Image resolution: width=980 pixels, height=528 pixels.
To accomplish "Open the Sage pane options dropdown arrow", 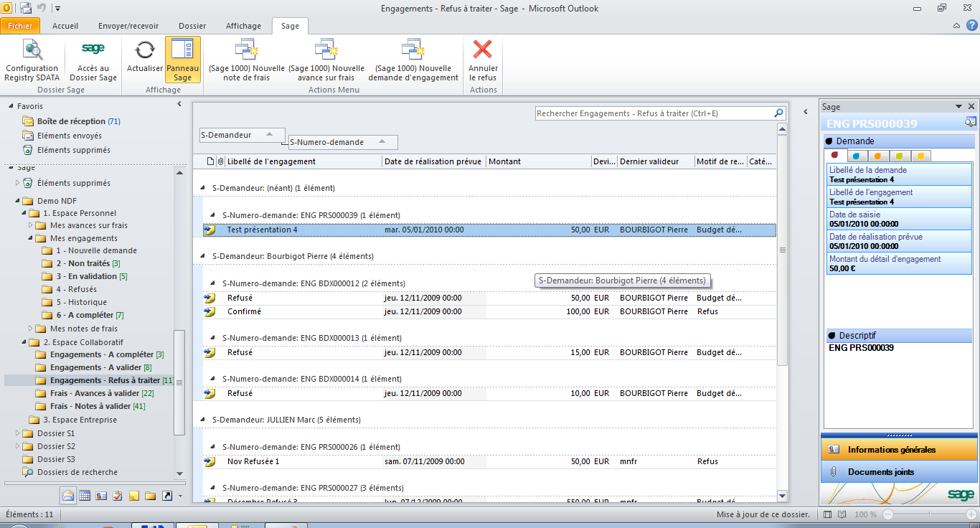I will [x=958, y=106].
